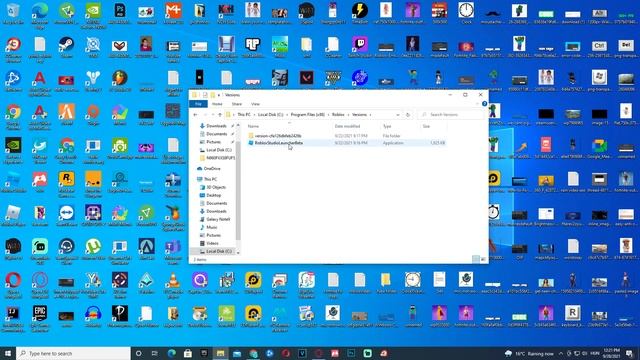Select the Steam desktop shortcut
Screen dimensions: 640x360
(x=66, y=48)
